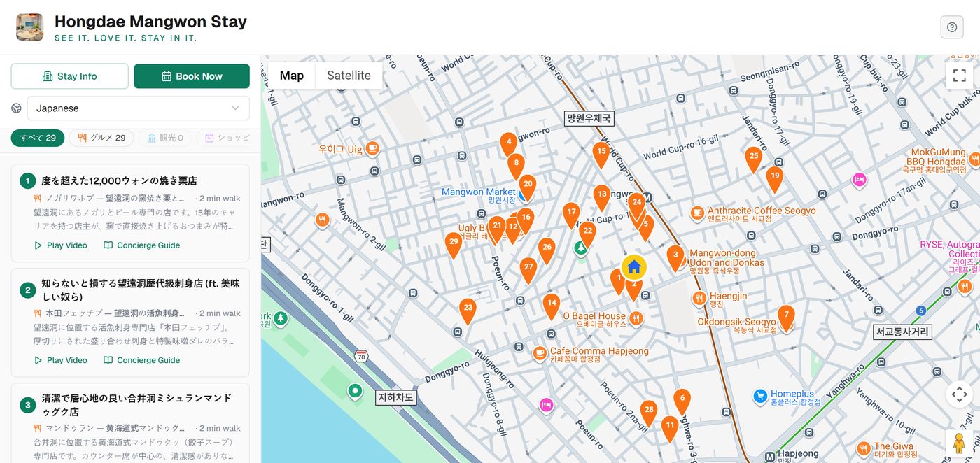Select map pin number 28

649,413
